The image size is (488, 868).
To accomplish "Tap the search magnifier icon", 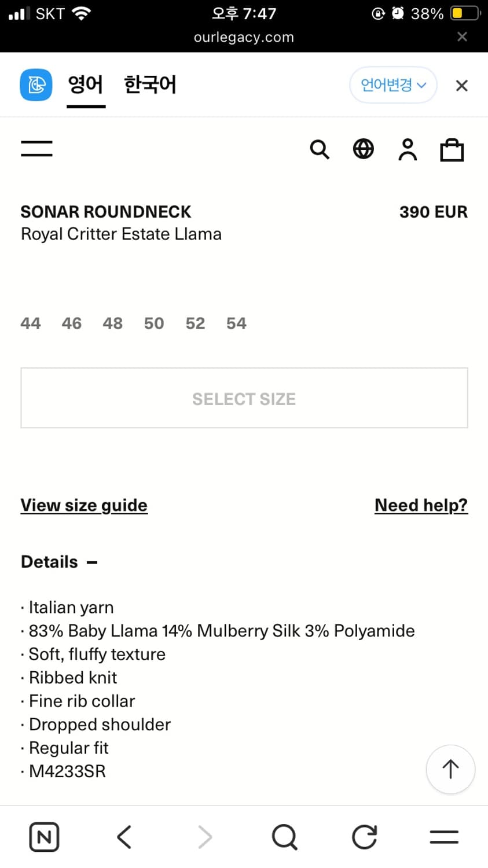I will pyautogui.click(x=320, y=149).
